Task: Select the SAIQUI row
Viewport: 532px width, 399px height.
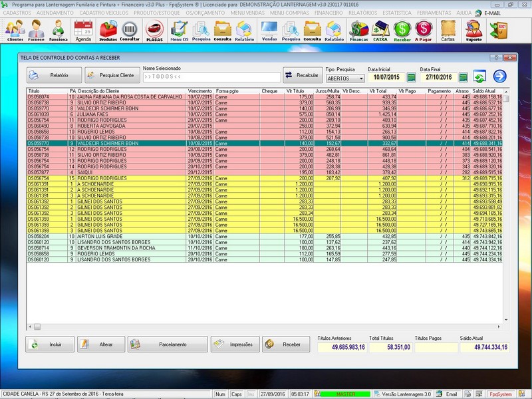Action: (264, 172)
